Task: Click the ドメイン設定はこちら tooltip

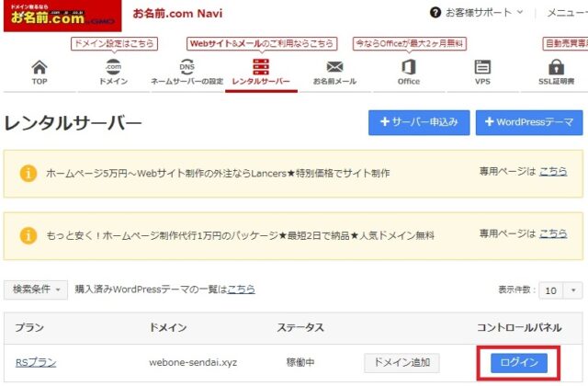Action: (x=114, y=43)
